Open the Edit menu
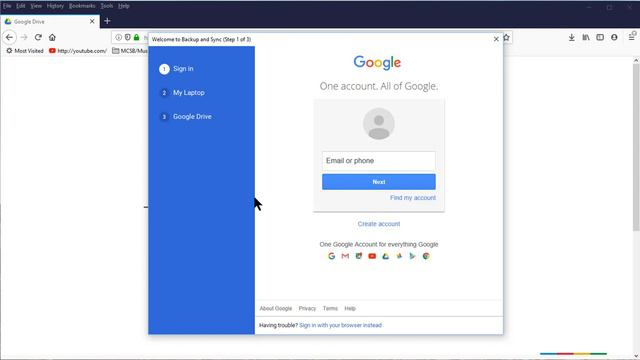 click(x=21, y=6)
